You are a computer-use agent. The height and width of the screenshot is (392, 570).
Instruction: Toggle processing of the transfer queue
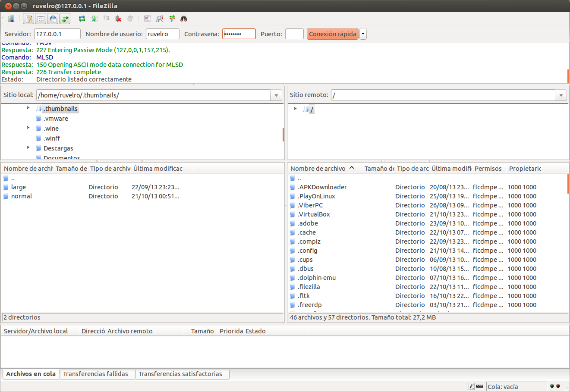94,19
